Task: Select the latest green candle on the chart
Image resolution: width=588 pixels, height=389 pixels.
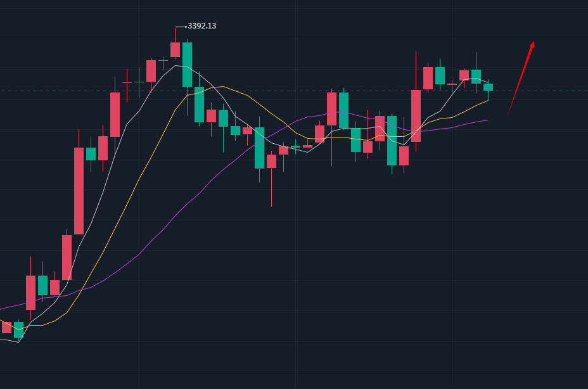Action: [x=488, y=87]
